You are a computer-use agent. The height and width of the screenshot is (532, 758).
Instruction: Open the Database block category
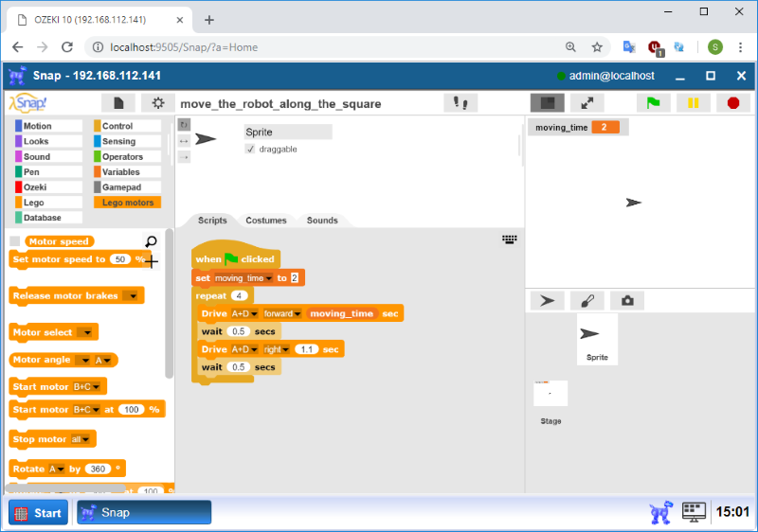tap(48, 218)
